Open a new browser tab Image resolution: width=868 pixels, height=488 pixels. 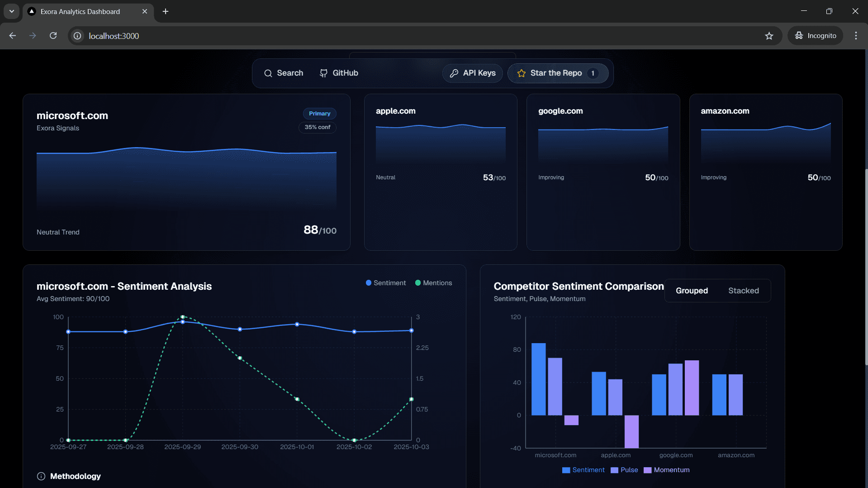[x=166, y=11]
